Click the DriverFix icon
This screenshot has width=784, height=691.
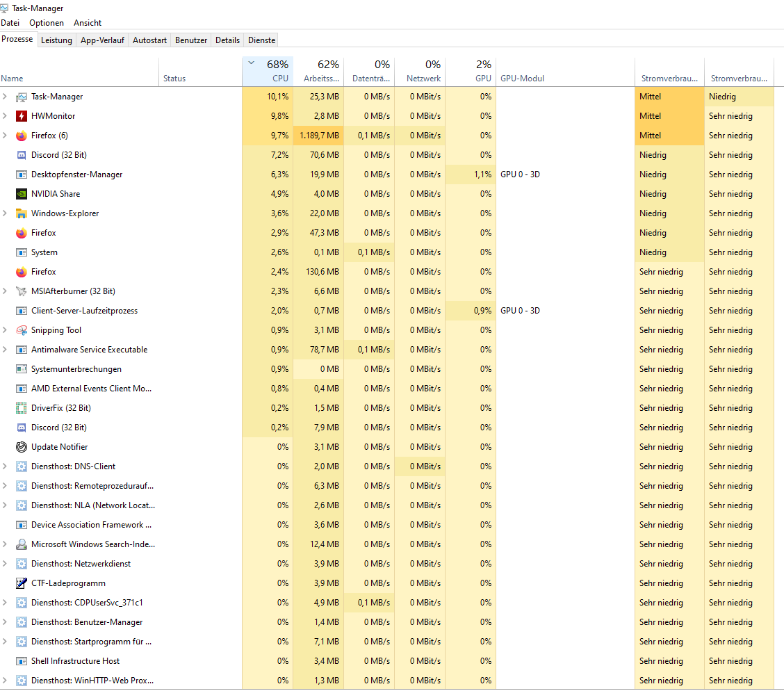[x=21, y=409]
